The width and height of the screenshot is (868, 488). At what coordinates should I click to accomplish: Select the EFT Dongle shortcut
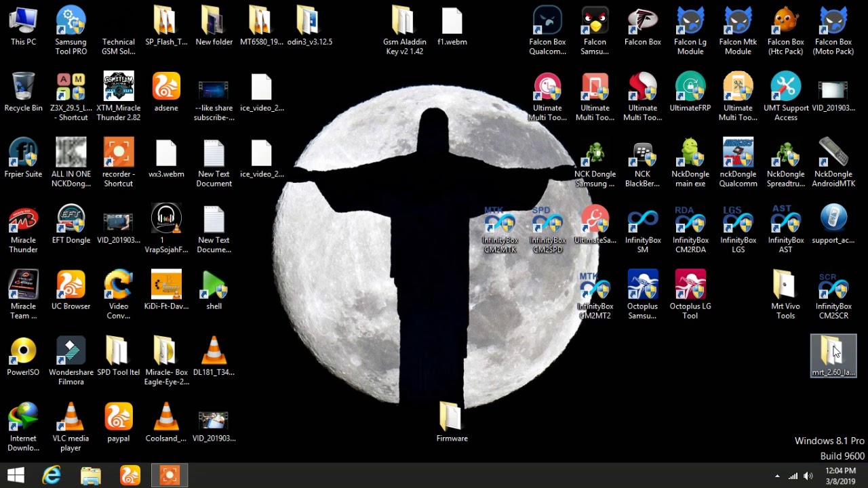(71, 225)
